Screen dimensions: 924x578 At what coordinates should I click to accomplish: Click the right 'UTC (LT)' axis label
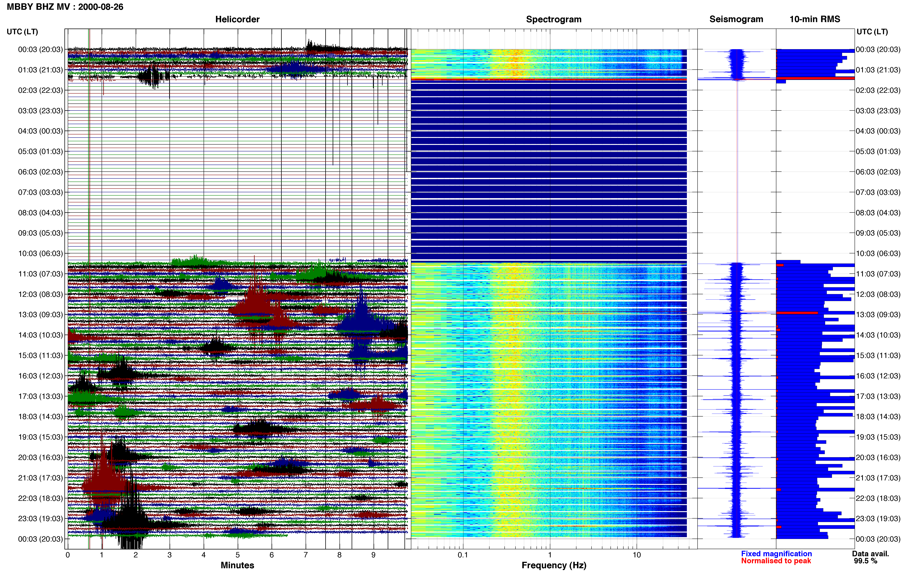[872, 32]
